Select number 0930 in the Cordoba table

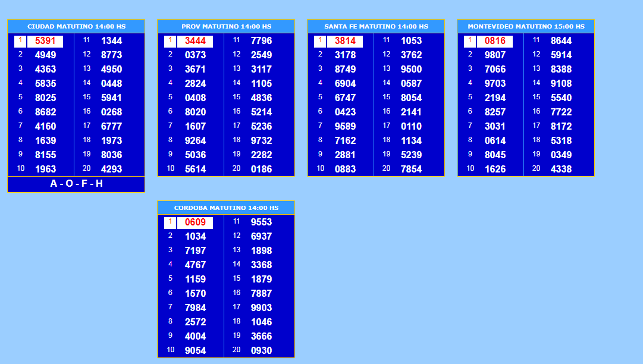coord(261,350)
